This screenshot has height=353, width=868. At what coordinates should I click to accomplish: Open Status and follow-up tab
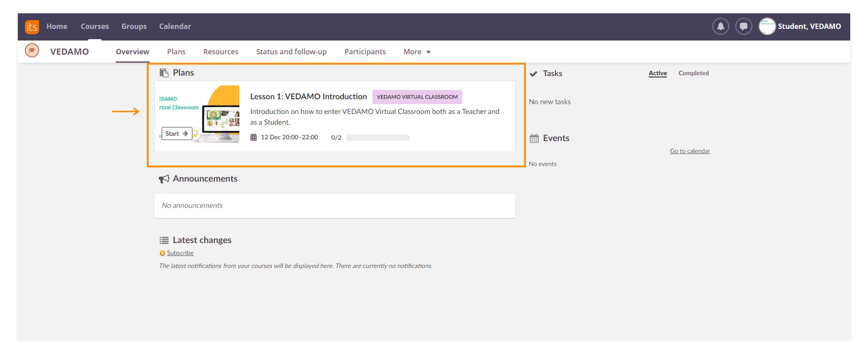[291, 52]
